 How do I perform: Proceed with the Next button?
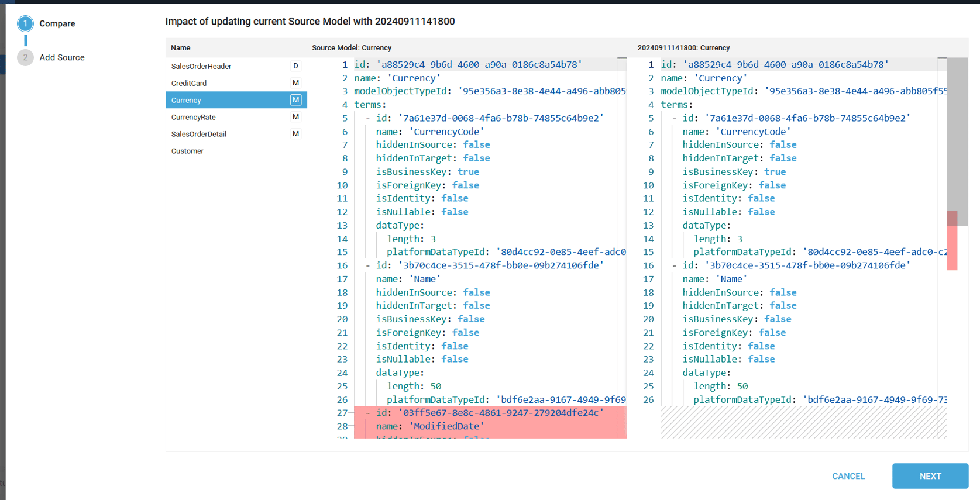point(930,476)
